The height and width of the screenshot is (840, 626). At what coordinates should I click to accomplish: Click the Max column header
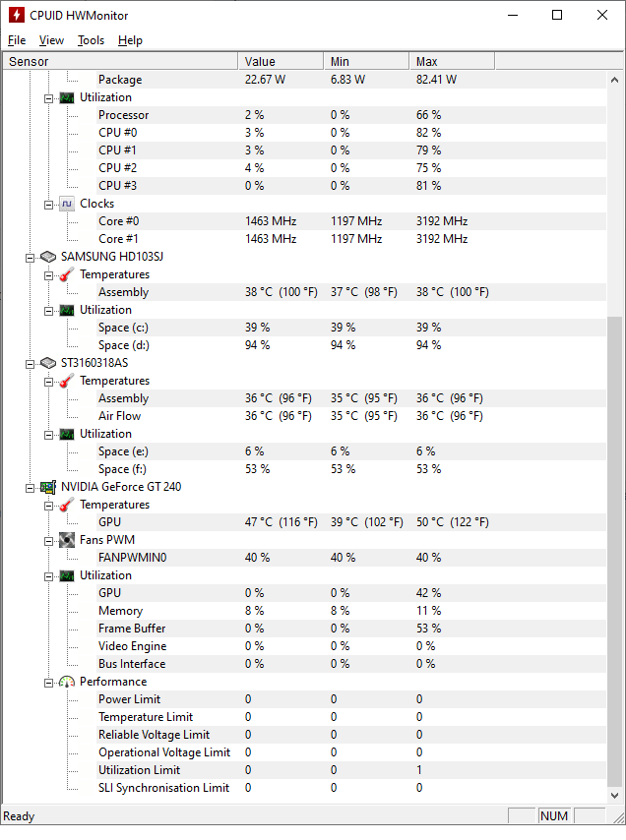tap(453, 61)
